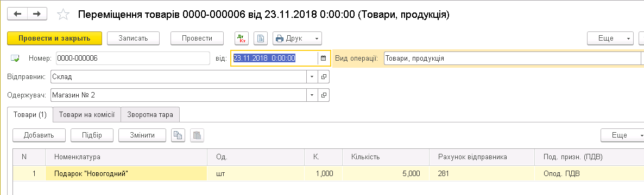Switch to Товари на комісії tab
644x195 pixels.
coord(87,115)
